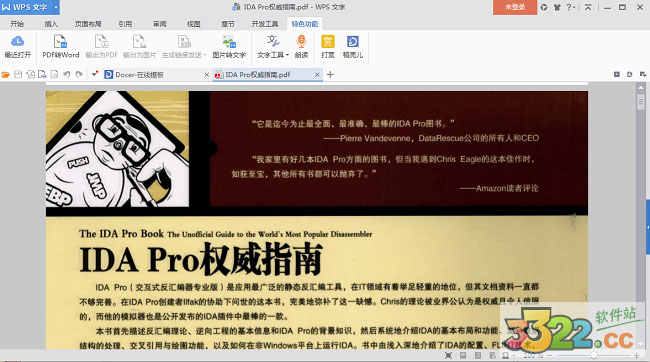650x362 pixels.
Task: Start the 朗读 read-aloud microphone tool
Action: [x=301, y=46]
